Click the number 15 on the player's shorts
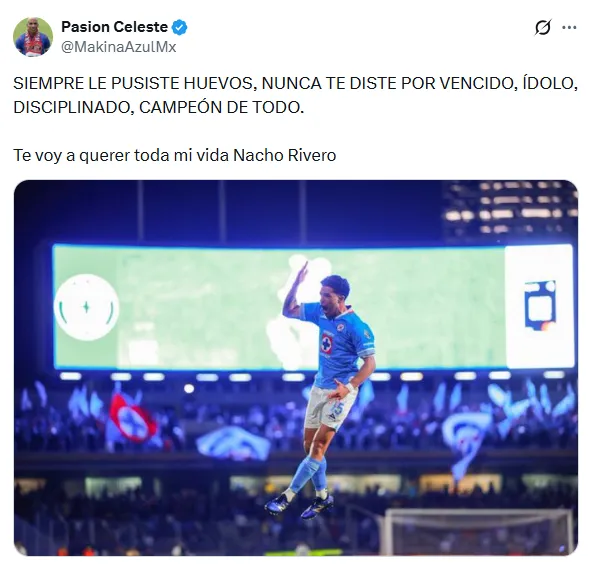Image resolution: width=595 pixels, height=569 pixels. click(337, 409)
